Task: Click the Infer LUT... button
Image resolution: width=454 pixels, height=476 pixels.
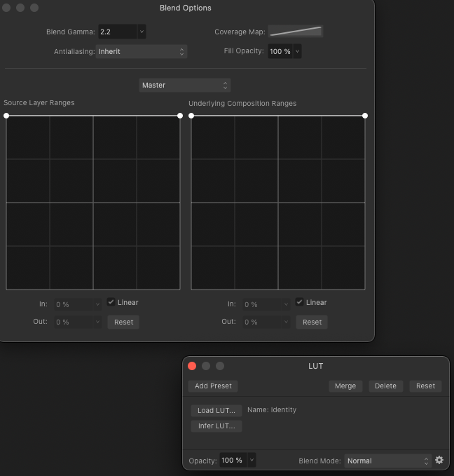Action: pyautogui.click(x=216, y=426)
